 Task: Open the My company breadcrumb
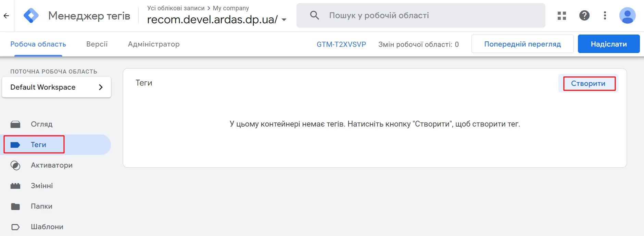231,8
